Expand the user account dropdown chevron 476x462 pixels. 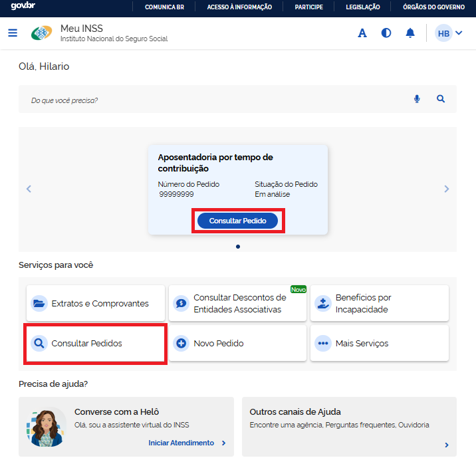point(459,33)
